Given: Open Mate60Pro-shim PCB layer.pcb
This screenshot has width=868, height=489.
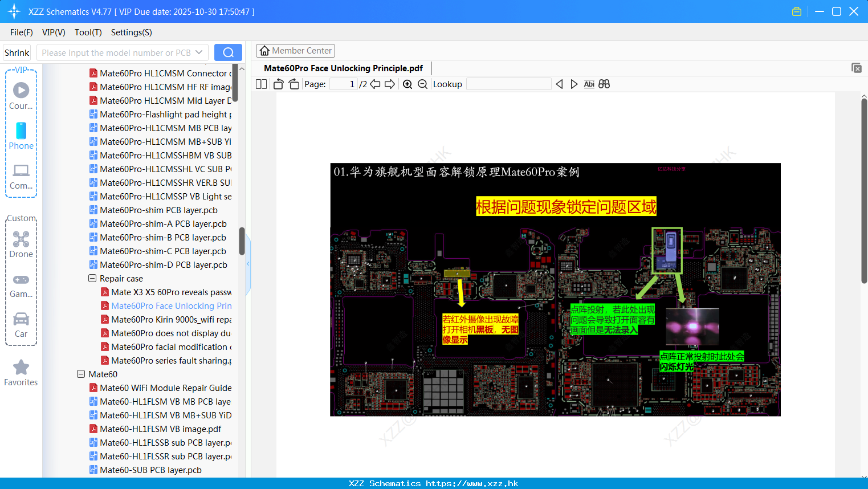Looking at the screenshot, I should coord(153,210).
